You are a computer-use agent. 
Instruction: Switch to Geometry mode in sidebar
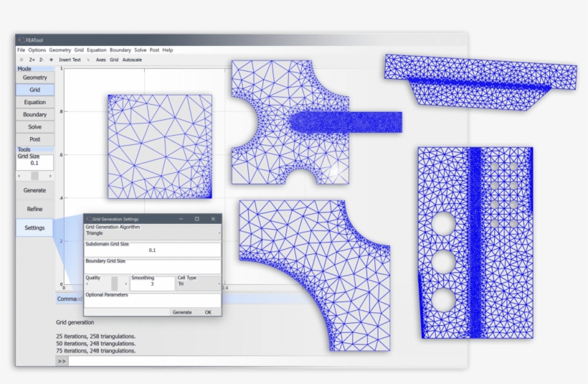coord(35,78)
